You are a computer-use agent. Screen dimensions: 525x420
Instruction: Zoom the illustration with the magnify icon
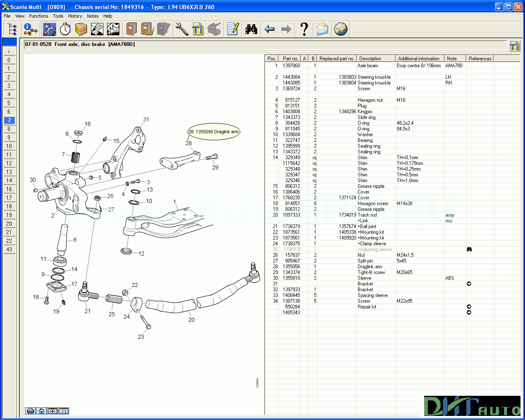coord(52,411)
